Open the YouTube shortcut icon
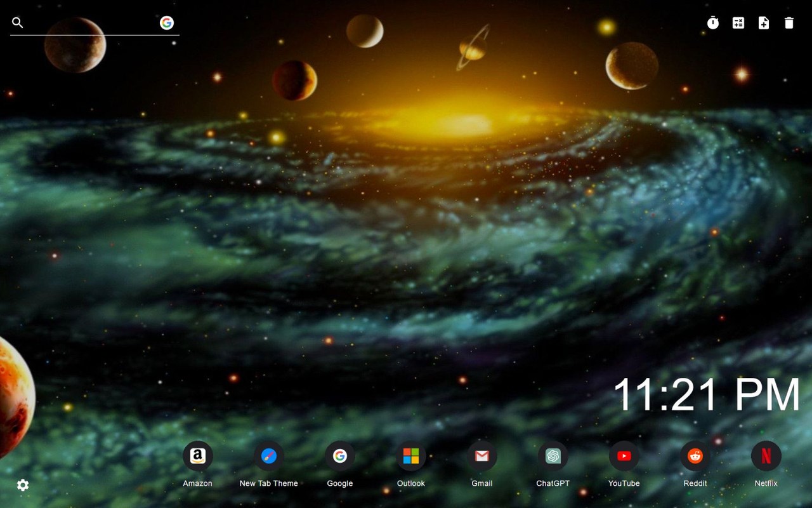This screenshot has height=508, width=812. point(624,456)
